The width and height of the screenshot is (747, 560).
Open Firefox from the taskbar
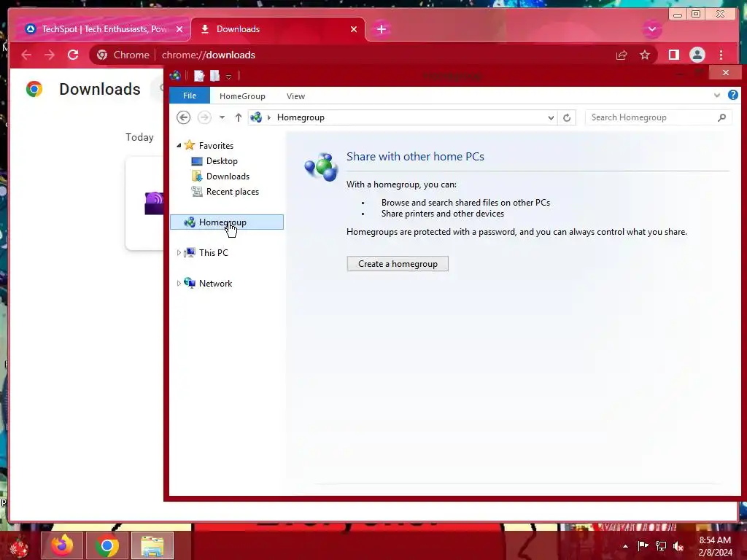62,545
